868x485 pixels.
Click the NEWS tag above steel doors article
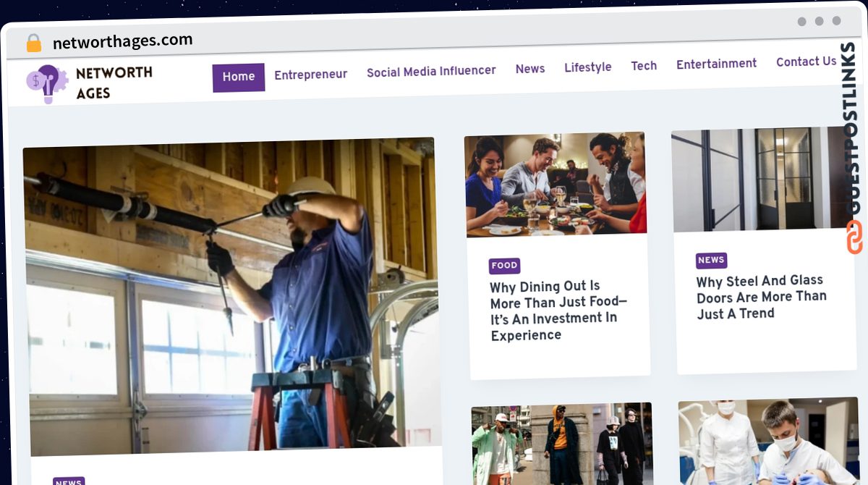(x=711, y=260)
